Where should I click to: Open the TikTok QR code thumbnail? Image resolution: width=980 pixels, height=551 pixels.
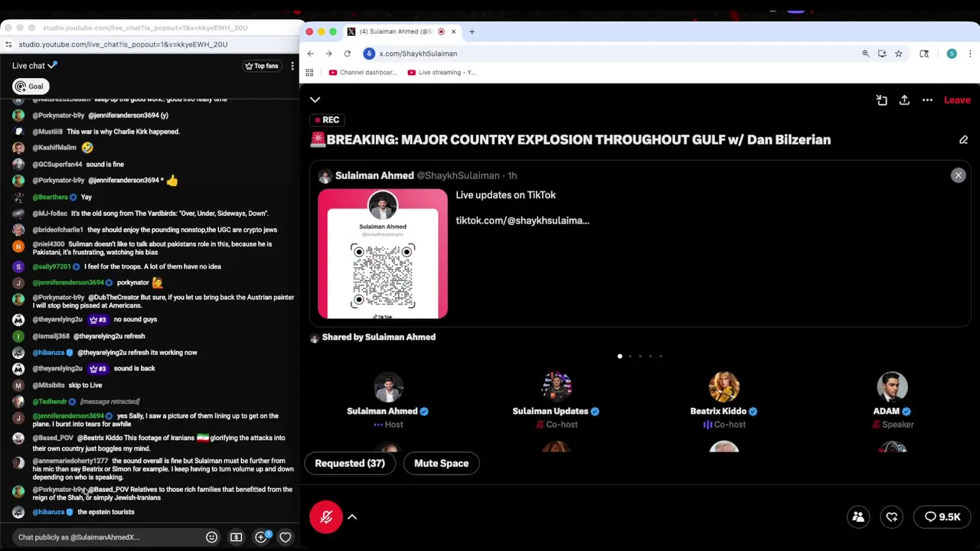(383, 253)
